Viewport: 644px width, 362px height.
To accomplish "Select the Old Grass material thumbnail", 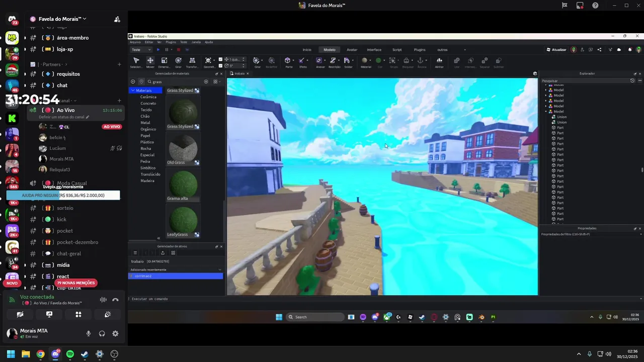I will tap(183, 147).
